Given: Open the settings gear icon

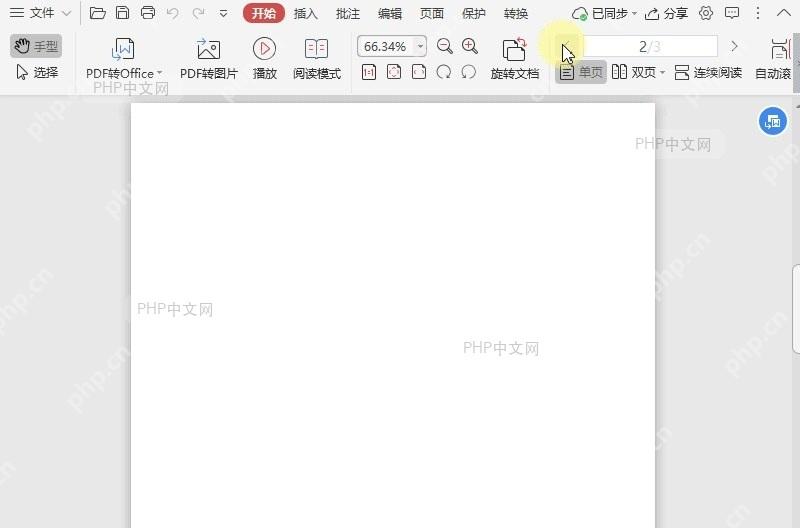Looking at the screenshot, I should point(706,13).
